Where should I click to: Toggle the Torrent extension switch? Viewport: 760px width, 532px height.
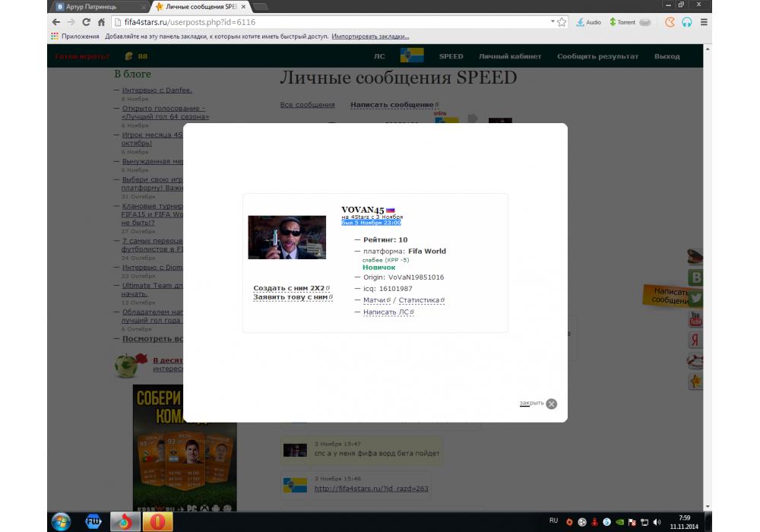tap(644, 23)
